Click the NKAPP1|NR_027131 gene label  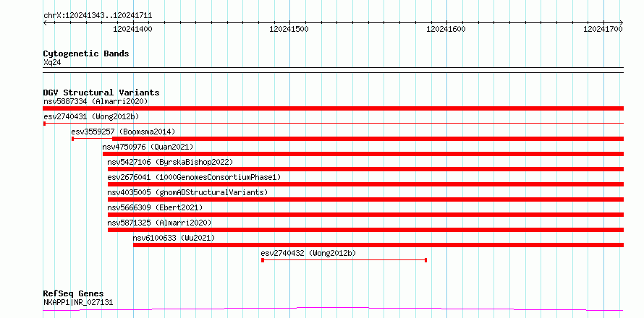(x=78, y=303)
